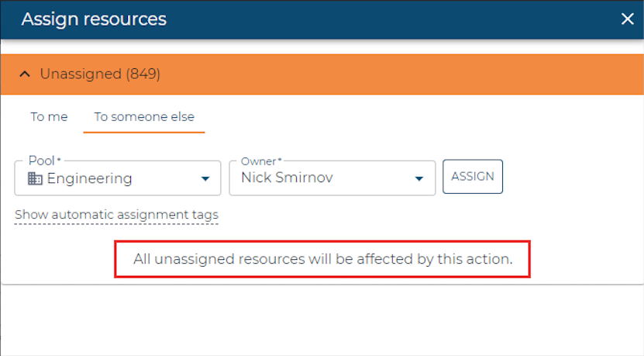The image size is (644, 356).
Task: Close the Assign resources dialog
Action: tap(627, 19)
